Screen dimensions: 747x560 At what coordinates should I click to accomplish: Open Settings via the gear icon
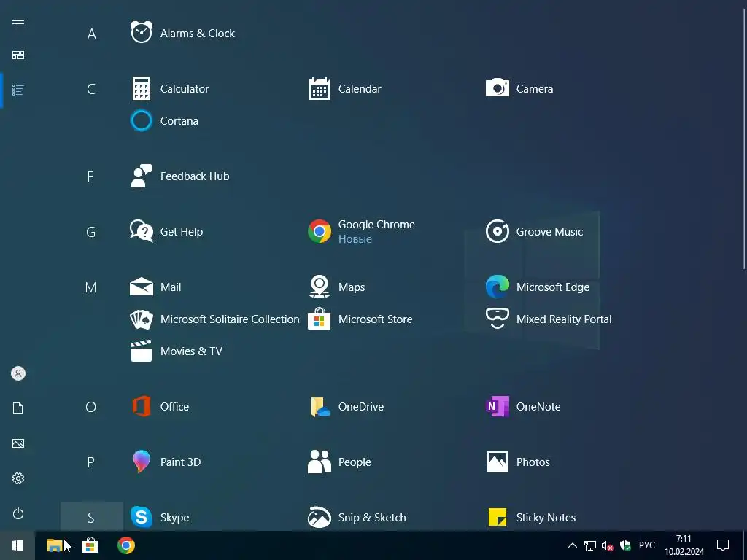tap(18, 478)
